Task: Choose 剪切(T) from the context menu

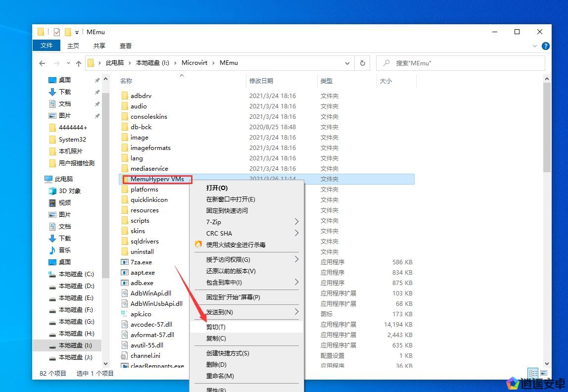Action: (x=216, y=327)
